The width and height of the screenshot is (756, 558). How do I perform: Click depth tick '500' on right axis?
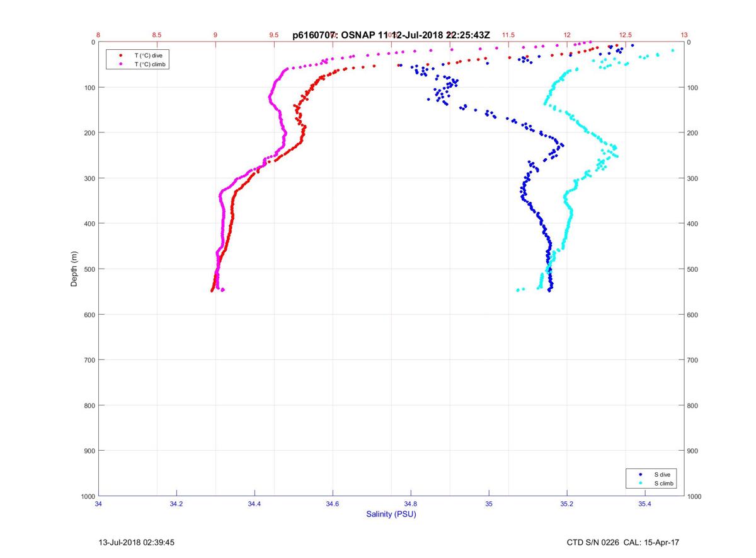coord(693,269)
